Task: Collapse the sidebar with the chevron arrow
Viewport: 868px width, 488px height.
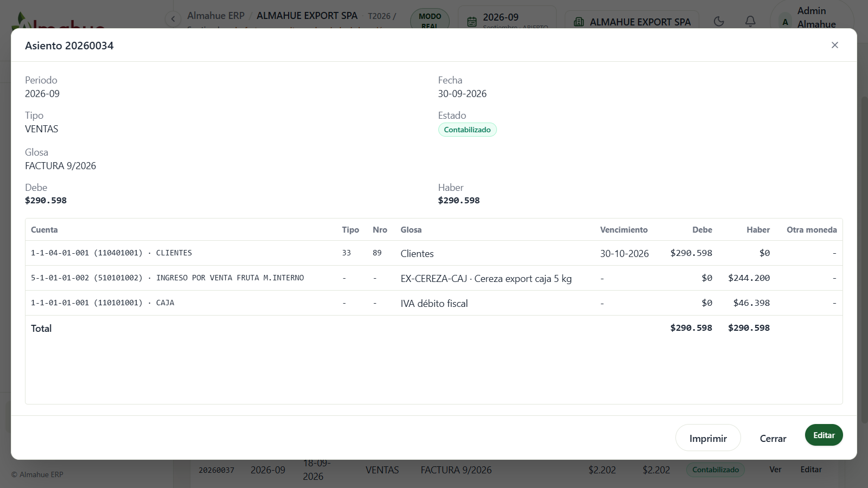Action: (x=173, y=19)
